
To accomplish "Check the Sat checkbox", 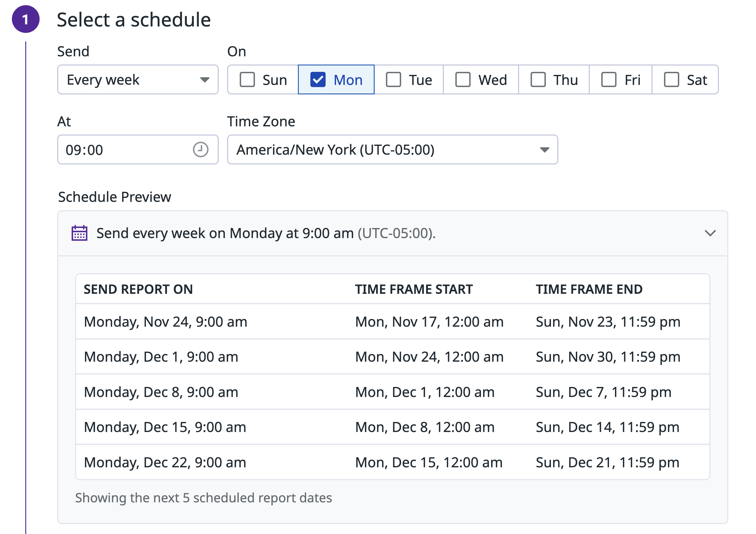I will [671, 80].
